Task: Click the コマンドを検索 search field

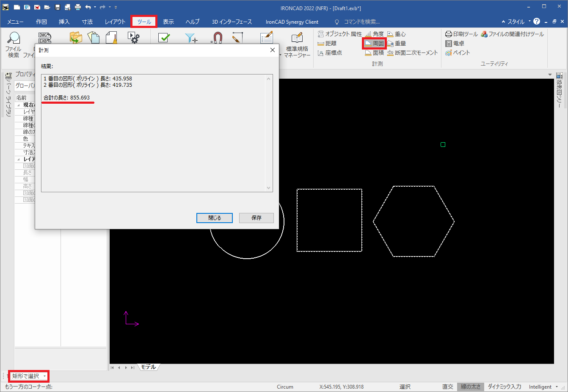Action: tap(361, 22)
